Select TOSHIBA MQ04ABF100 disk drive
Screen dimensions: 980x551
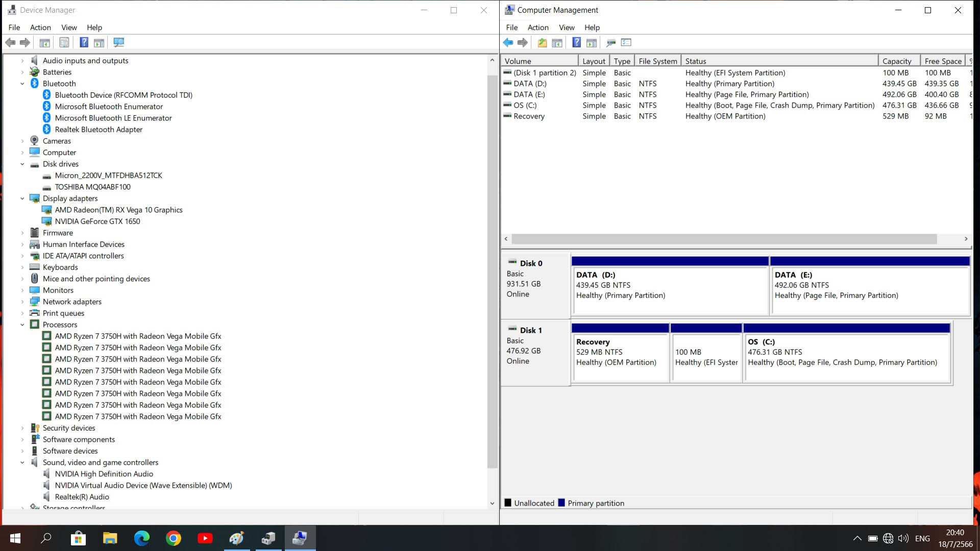[x=93, y=187]
